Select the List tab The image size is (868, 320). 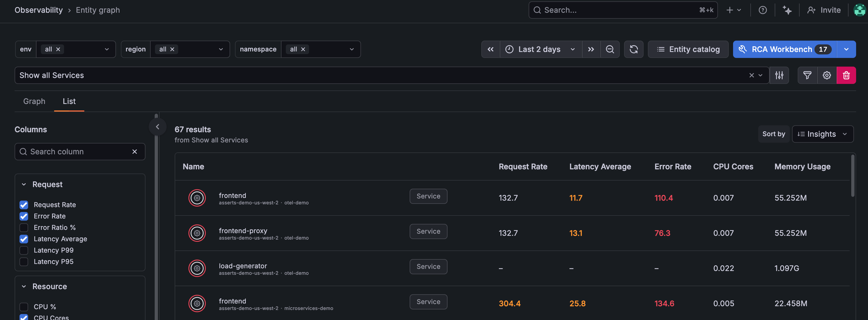pos(69,101)
